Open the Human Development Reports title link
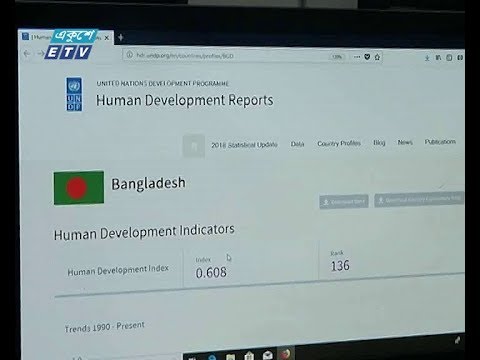 [x=185, y=100]
